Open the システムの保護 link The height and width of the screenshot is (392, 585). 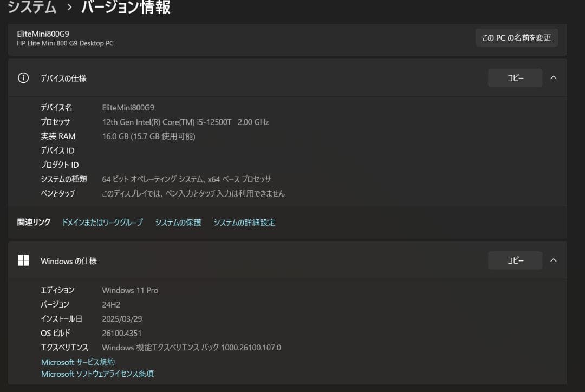[x=178, y=222]
